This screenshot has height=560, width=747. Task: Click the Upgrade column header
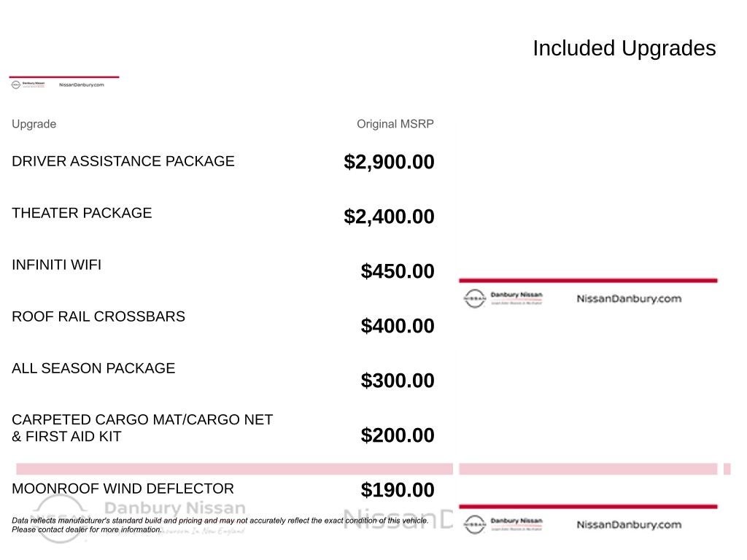coord(34,124)
